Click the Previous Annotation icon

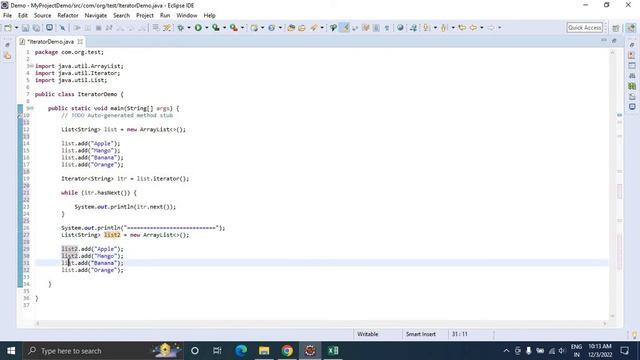click(x=444, y=28)
